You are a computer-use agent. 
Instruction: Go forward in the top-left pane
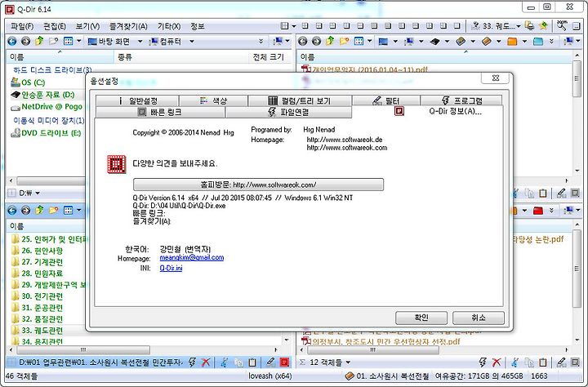click(x=25, y=42)
